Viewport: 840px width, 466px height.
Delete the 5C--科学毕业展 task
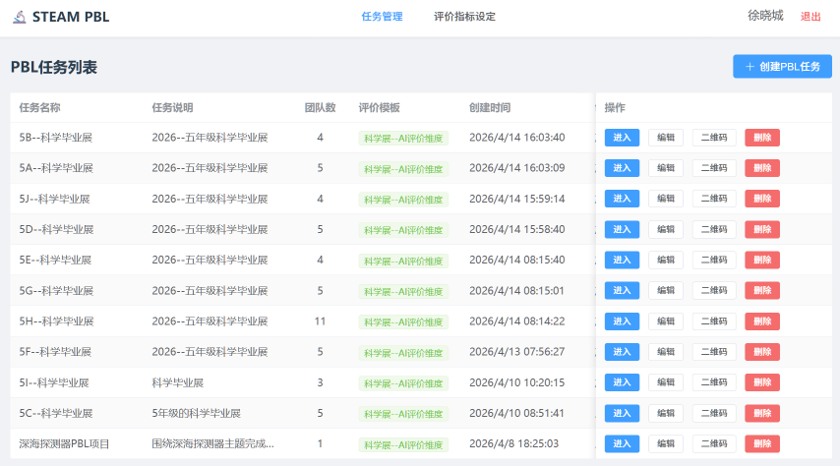tap(762, 413)
